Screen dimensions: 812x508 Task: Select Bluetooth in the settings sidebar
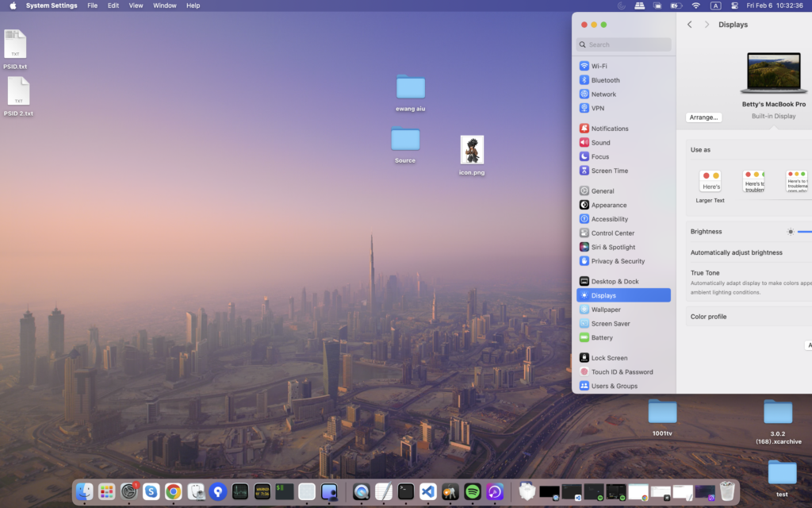(x=605, y=80)
